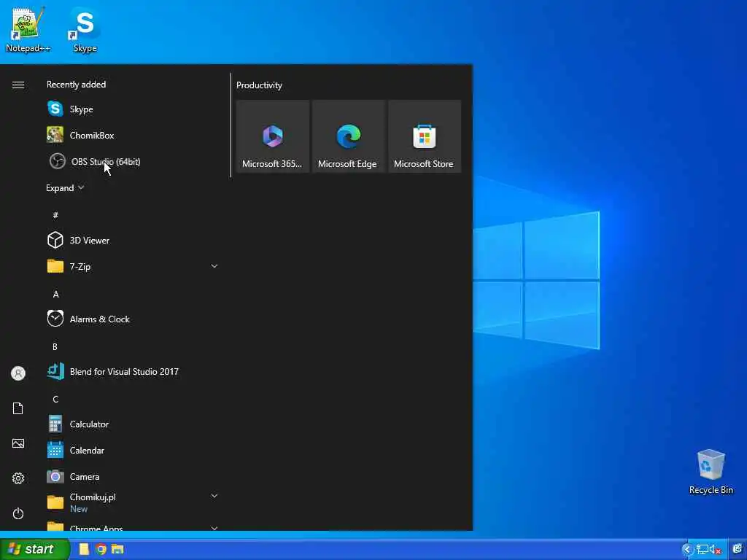Show hidden tray icons with the arrow
The image size is (747, 560).
[687, 550]
